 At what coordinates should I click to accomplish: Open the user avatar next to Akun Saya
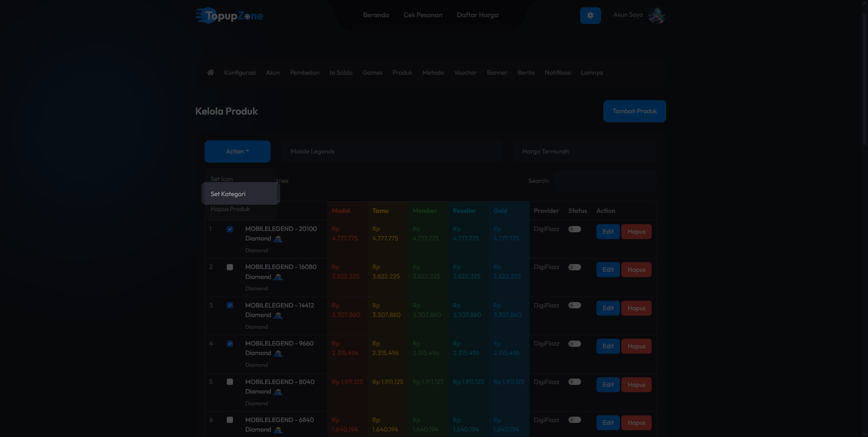656,15
